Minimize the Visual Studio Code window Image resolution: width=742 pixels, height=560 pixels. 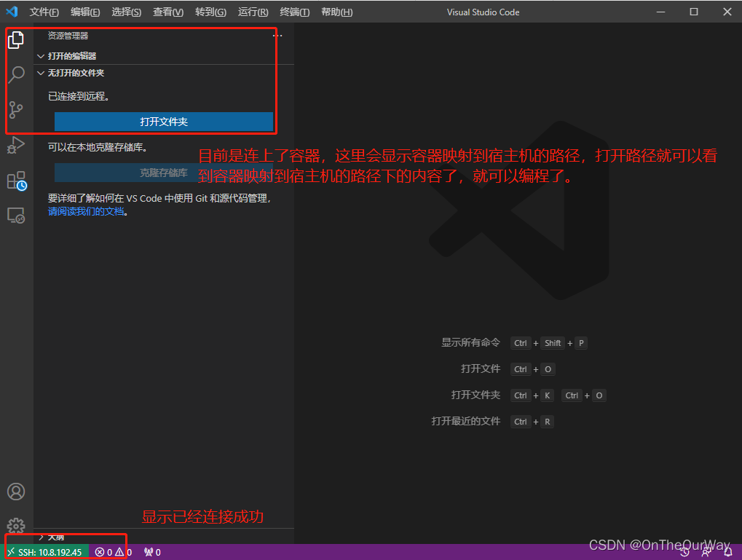click(660, 12)
